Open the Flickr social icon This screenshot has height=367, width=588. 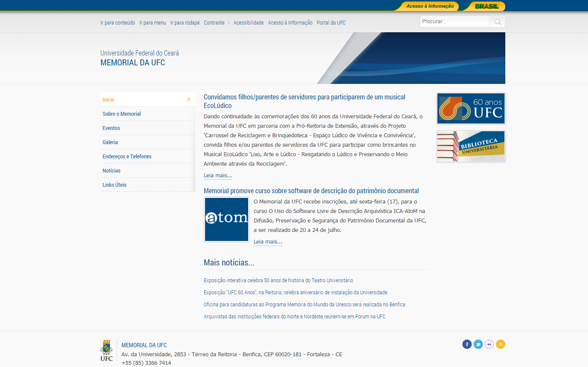(x=489, y=344)
